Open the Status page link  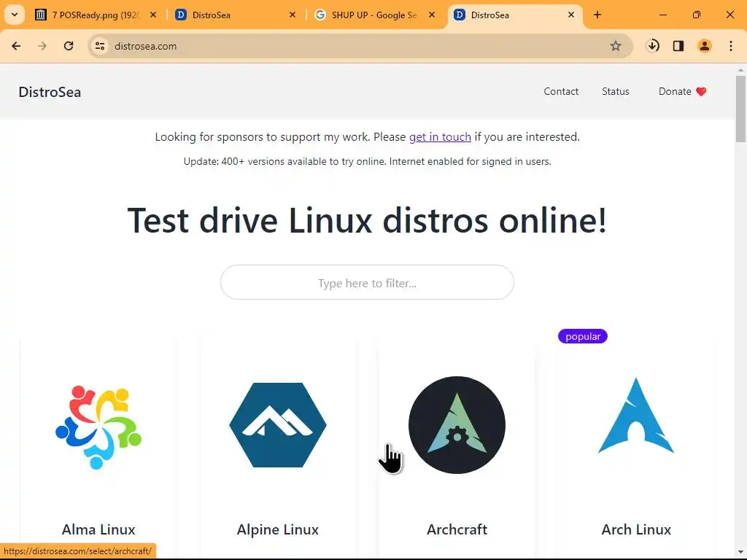(616, 91)
